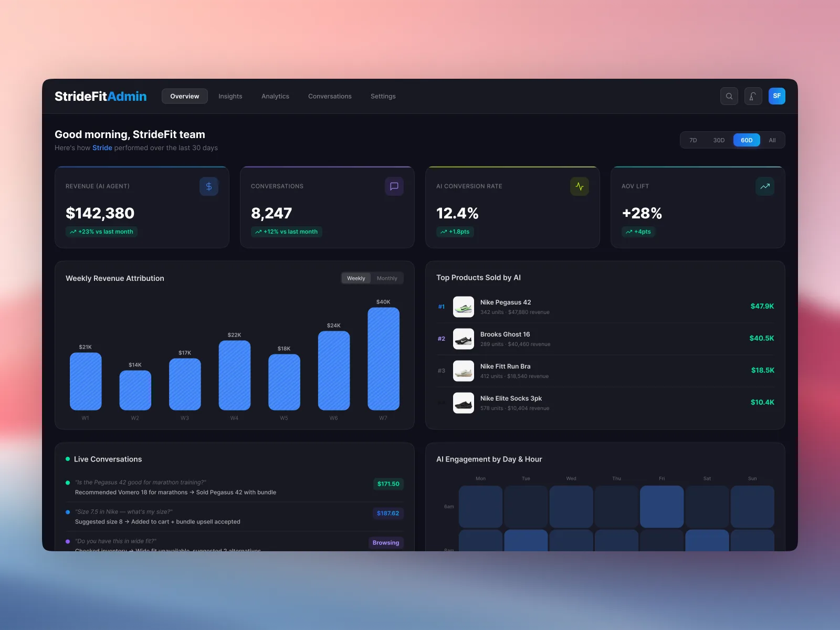Screen dimensions: 840x630
Task: Open the Insights tab
Action: tap(230, 96)
